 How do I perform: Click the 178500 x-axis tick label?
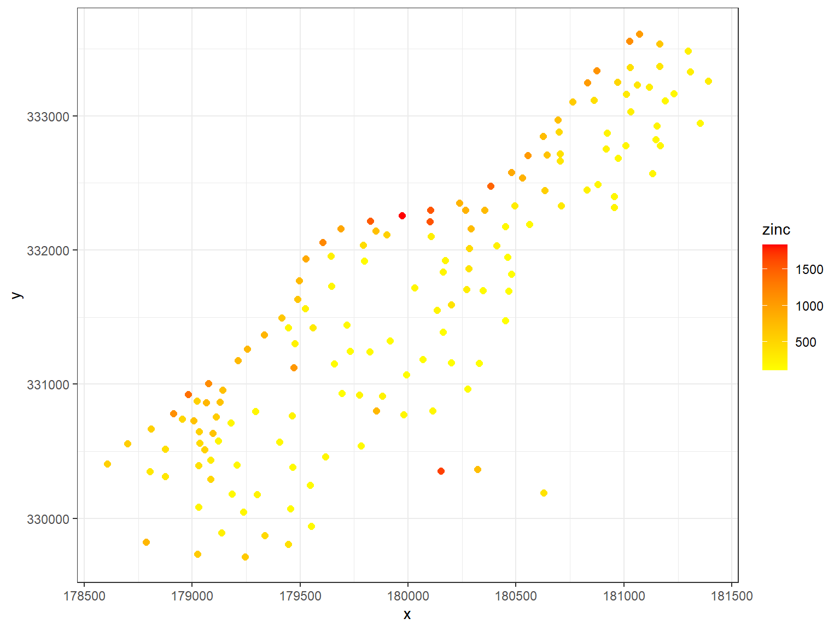pos(84,596)
